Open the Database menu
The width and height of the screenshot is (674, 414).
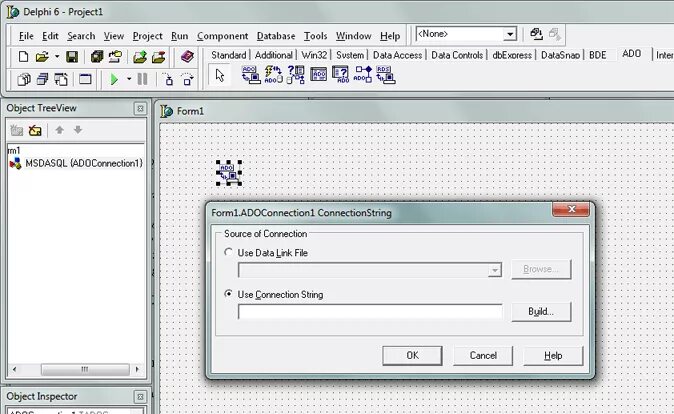[x=276, y=36]
